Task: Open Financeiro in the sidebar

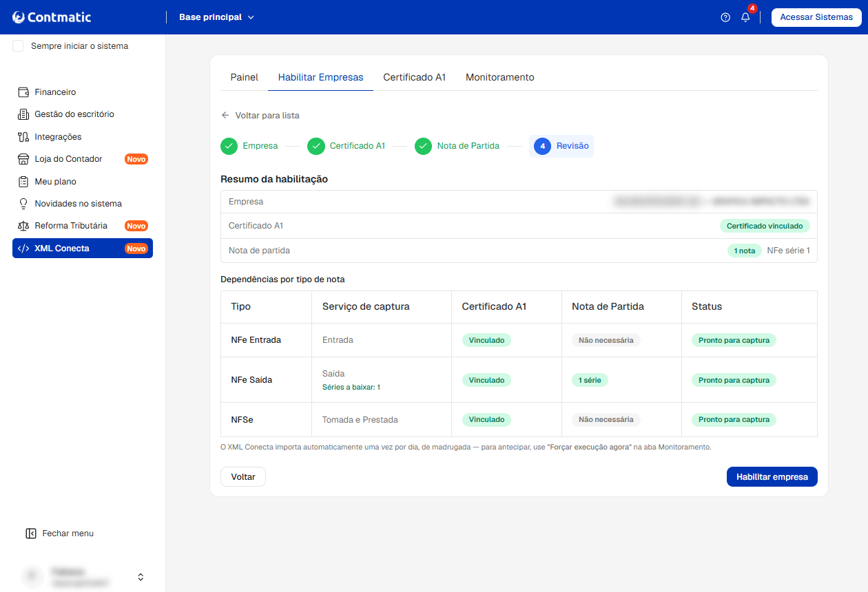Action: click(83, 92)
